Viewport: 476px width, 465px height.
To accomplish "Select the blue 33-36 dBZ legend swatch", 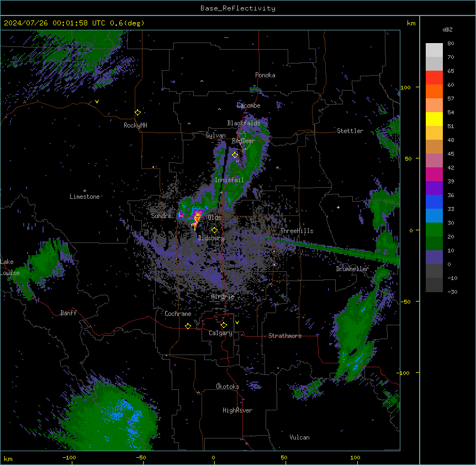I will pos(434,202).
